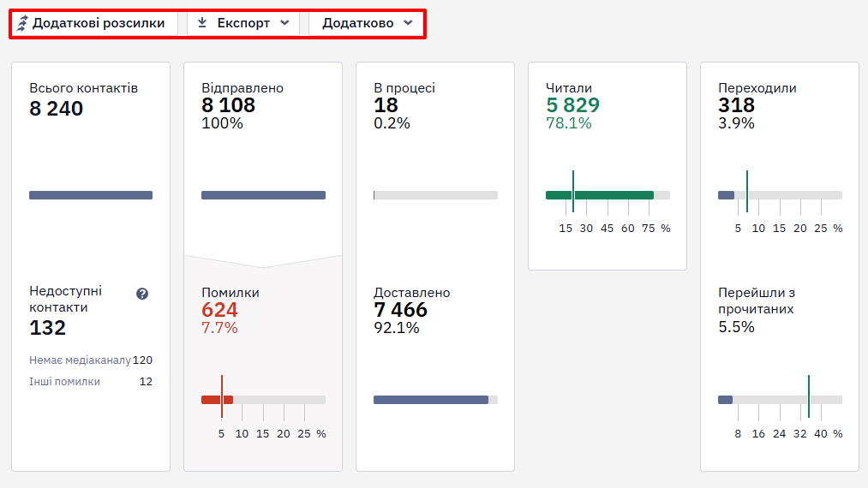
Task: Expand the Експорт chevron arrow
Action: pos(284,23)
